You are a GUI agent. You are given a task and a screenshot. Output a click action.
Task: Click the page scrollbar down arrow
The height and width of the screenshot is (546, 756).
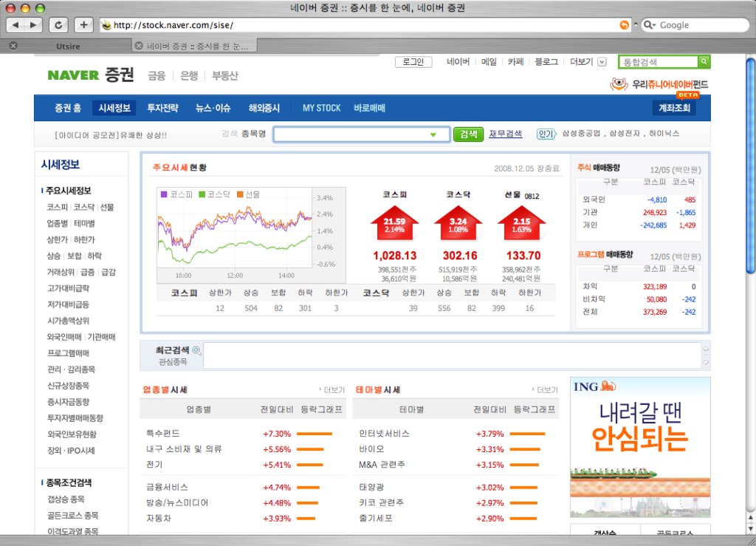(x=751, y=528)
